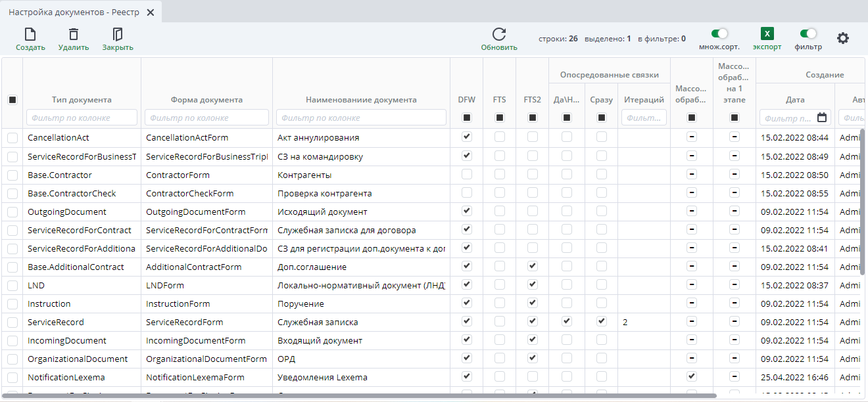Screen dimensions: 868x402
Task: Click the Форма документа filter input field
Action: [206, 118]
